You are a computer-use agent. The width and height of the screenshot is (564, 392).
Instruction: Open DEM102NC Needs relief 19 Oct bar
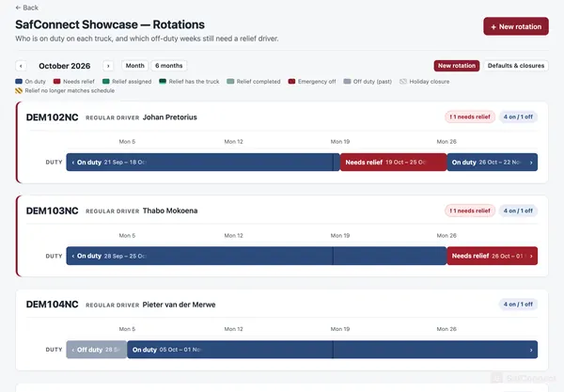point(394,163)
